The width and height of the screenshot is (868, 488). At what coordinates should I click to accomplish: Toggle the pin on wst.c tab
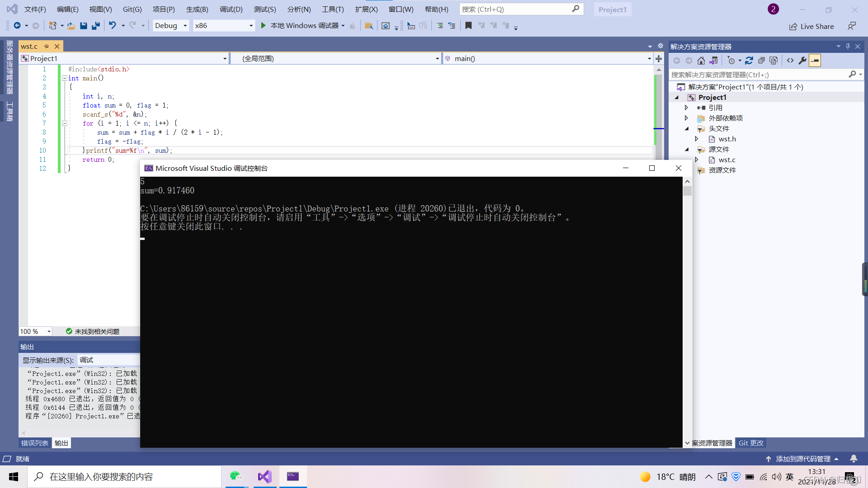(46, 46)
